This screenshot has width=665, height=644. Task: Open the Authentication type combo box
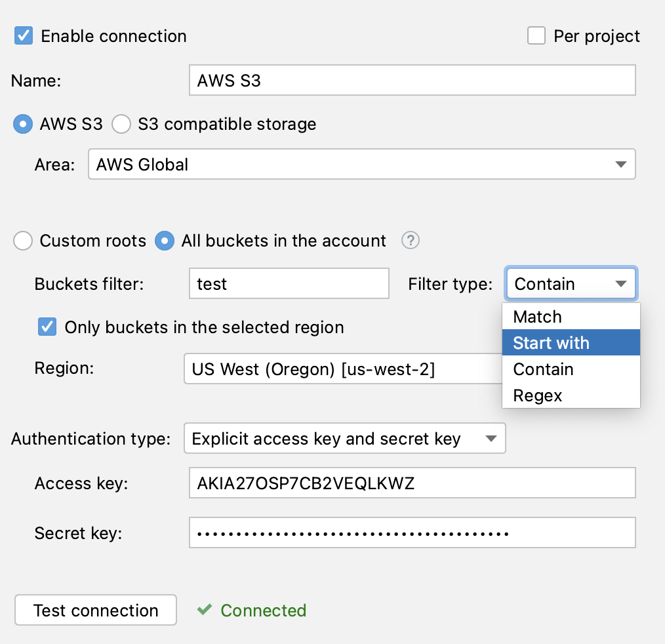coord(344,438)
